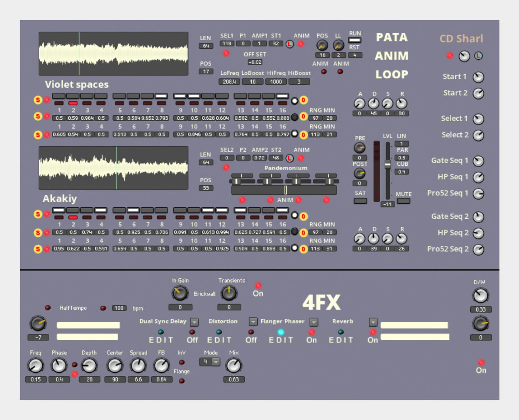Move the LVL fader next to PRE knob
This screenshot has height=420, width=519.
click(387, 164)
